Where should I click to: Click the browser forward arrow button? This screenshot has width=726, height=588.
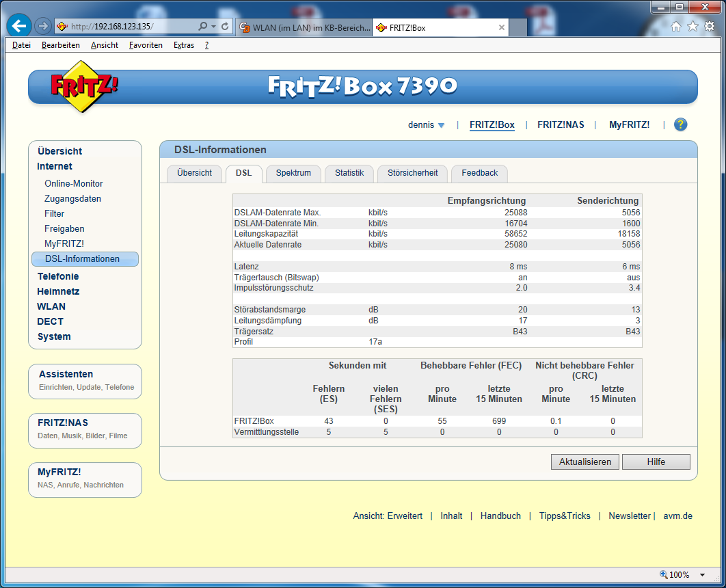point(43,27)
